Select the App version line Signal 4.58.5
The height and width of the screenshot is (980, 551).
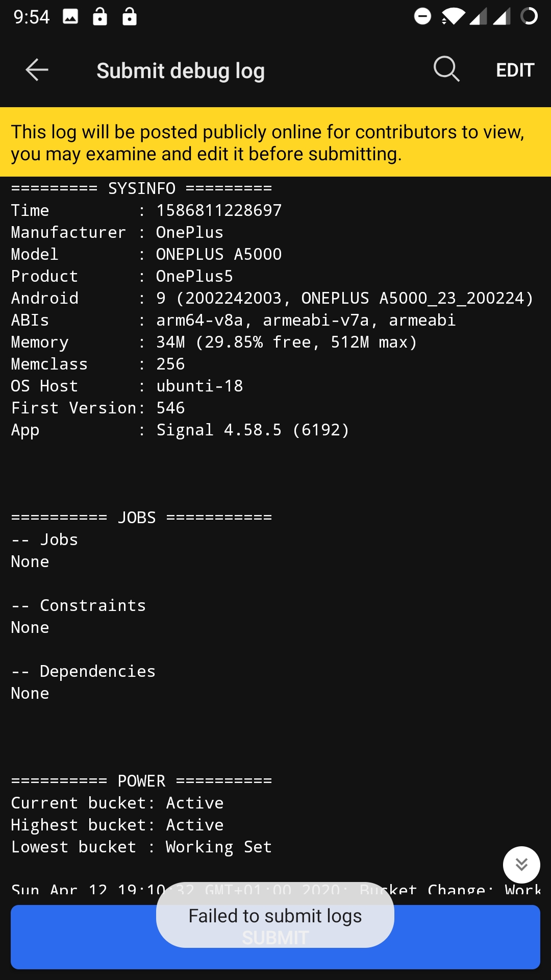[180, 430]
